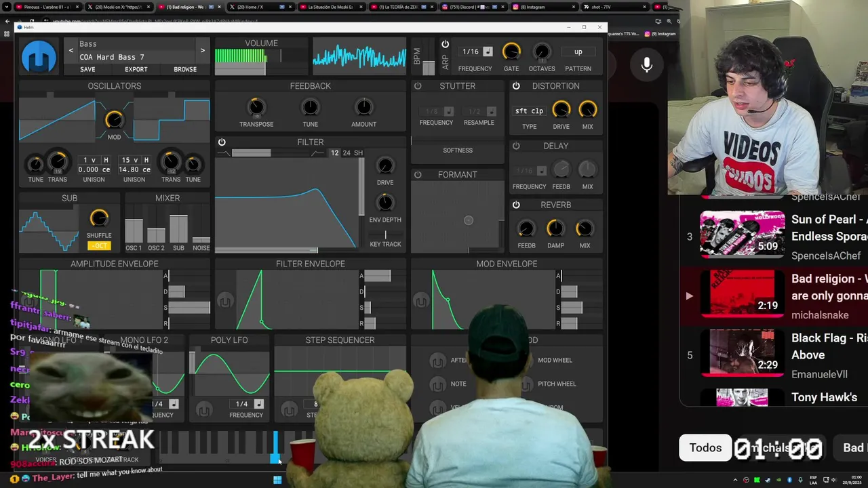The height and width of the screenshot is (488, 868).
Task: Click the SAVE patch button
Action: tap(87, 69)
